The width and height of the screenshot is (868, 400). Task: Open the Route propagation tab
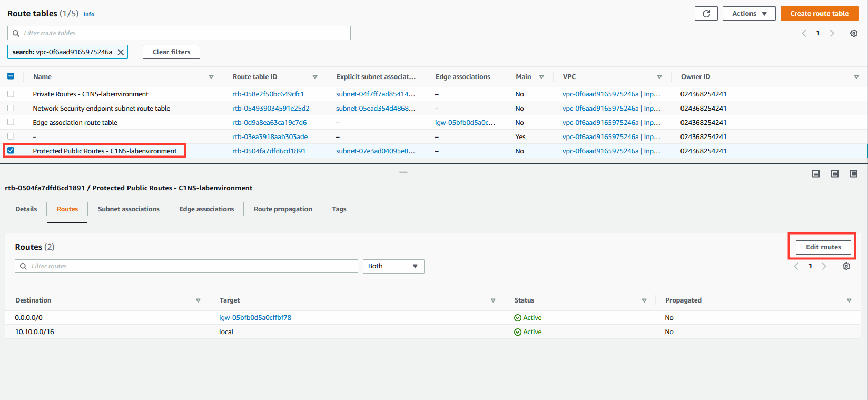pos(283,209)
